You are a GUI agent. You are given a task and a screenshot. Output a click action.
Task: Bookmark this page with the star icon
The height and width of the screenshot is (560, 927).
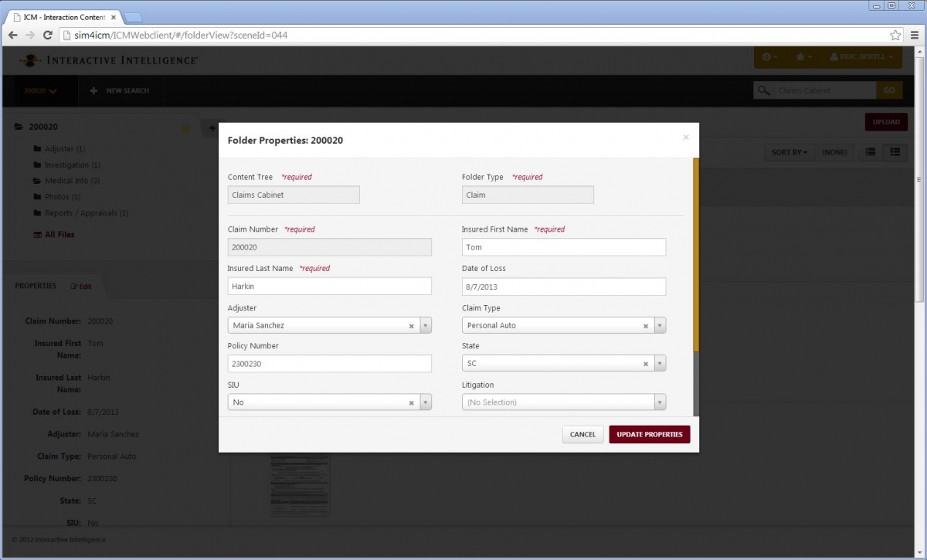(x=895, y=36)
